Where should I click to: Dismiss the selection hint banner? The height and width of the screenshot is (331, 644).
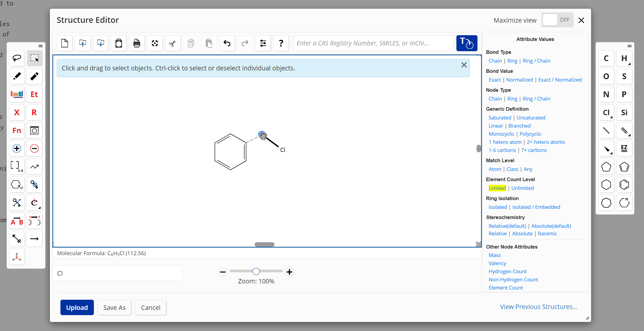click(464, 65)
